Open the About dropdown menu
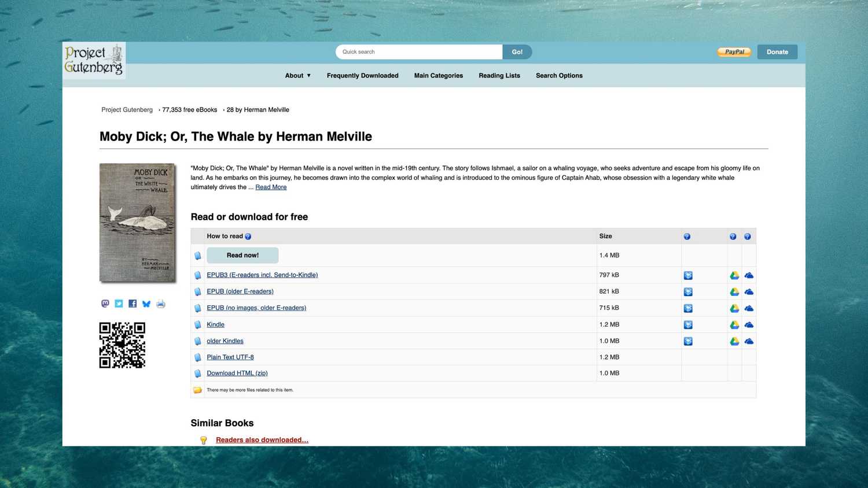Screen dimensions: 868x488 point(297,75)
